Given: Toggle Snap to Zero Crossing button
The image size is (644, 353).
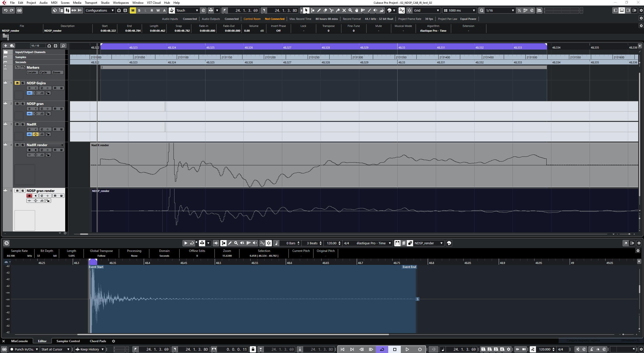Looking at the screenshot, I should click(402, 10).
